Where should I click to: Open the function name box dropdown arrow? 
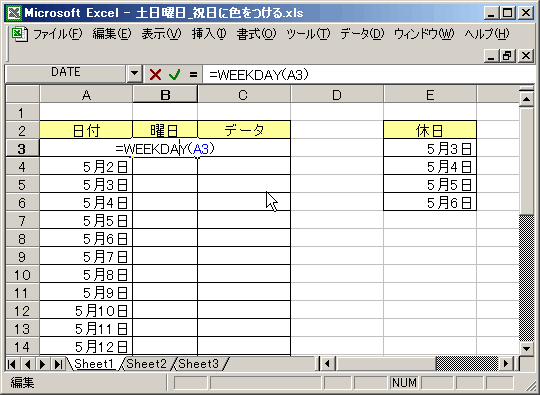point(135,73)
